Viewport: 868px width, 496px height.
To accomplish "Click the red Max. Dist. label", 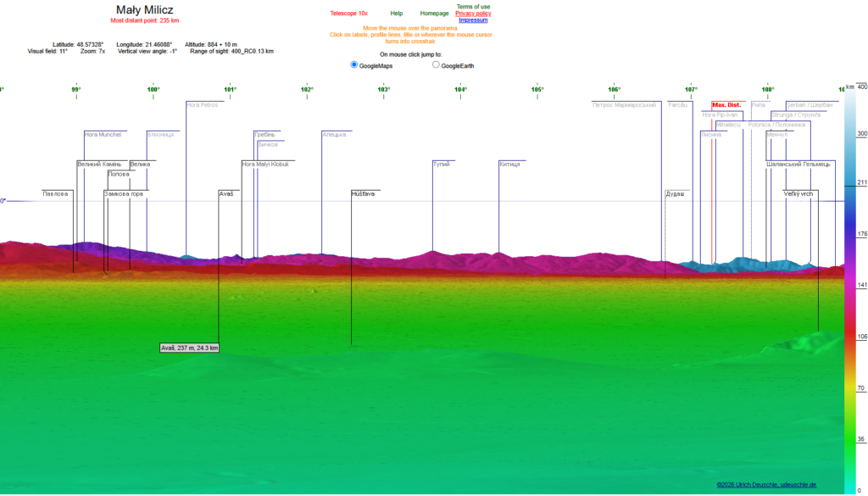I will (726, 104).
